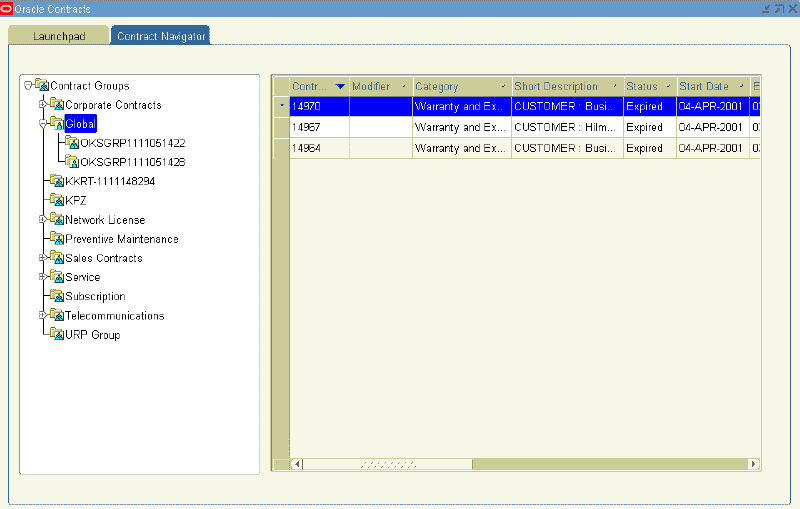
Task: Open the Launchpad tab
Action: tap(59, 36)
